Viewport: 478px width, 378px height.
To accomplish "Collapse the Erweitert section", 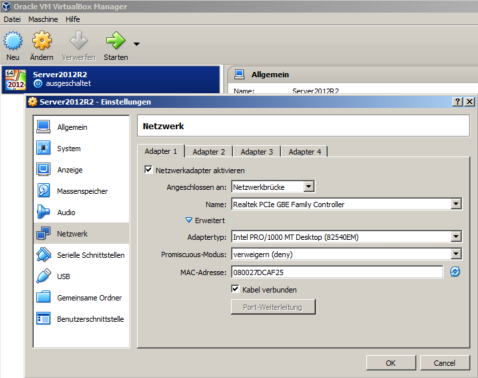I will pos(205,220).
